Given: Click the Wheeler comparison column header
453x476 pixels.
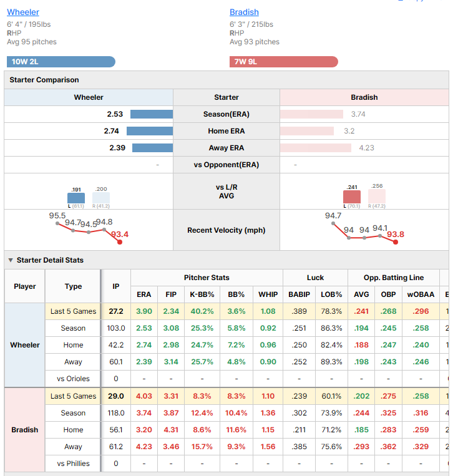Looking at the screenshot, I should click(x=89, y=97).
